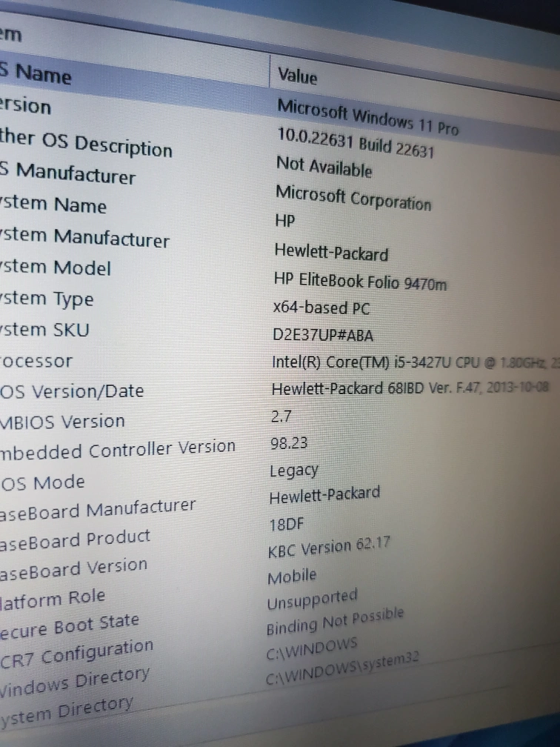
Task: Select the '98.23' controller version value
Action: [289, 443]
